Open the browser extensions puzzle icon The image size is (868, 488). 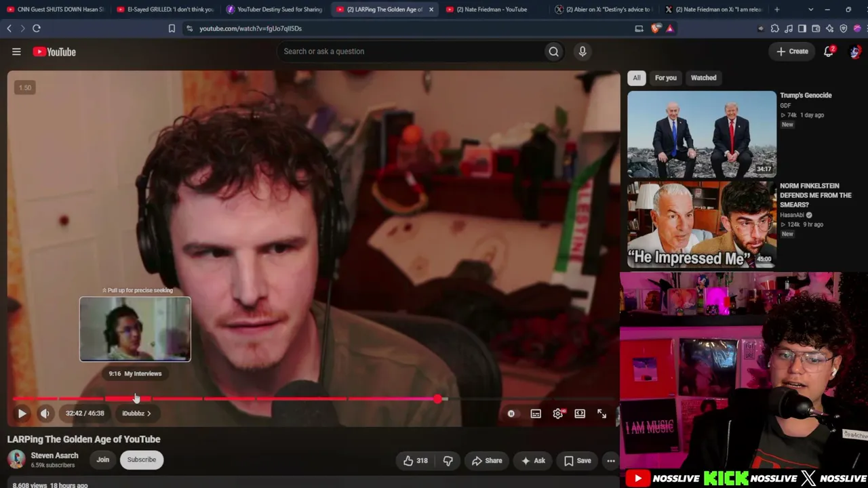tap(775, 28)
